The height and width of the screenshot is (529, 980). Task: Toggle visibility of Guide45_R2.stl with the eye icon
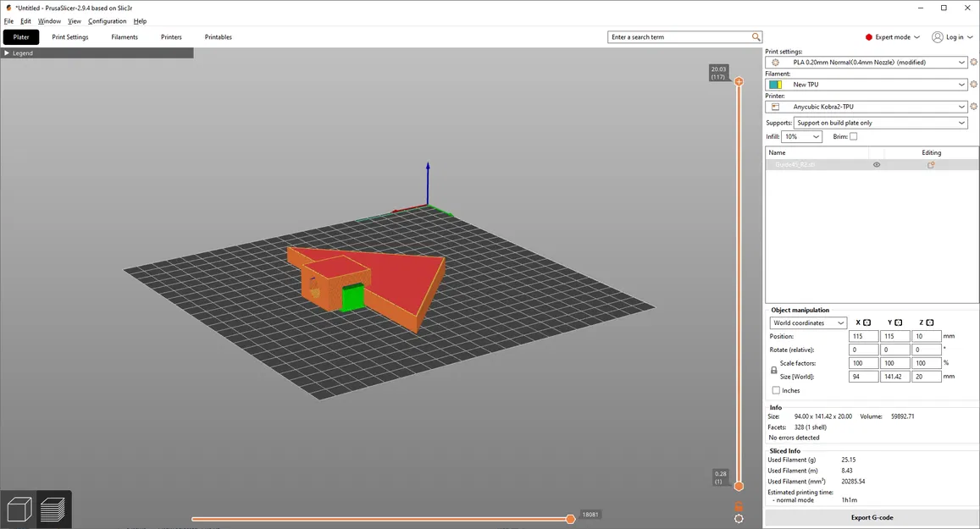click(x=877, y=164)
